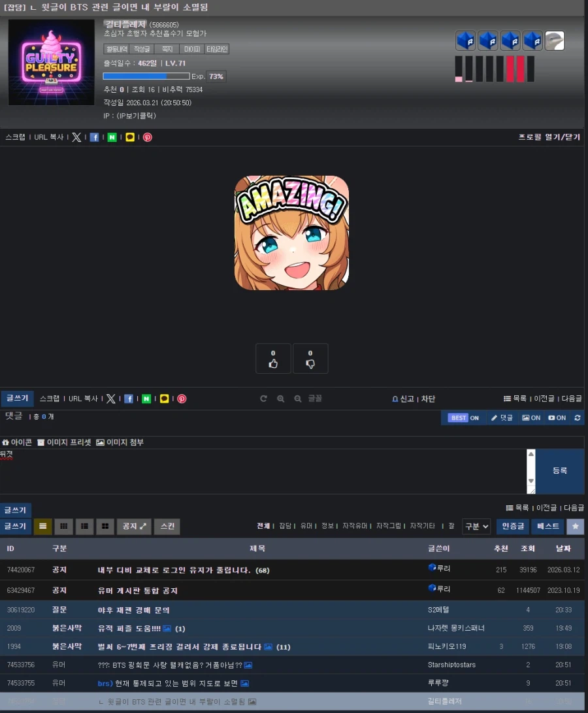Switch to the 인증글 tab
This screenshot has height=713, width=588.
tap(512, 527)
